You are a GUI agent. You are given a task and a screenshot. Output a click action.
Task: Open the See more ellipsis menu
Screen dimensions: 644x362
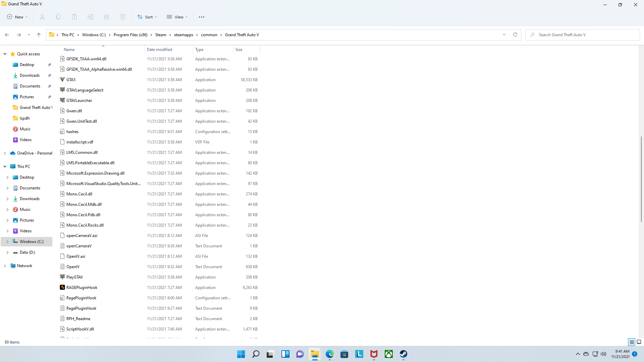click(x=201, y=17)
